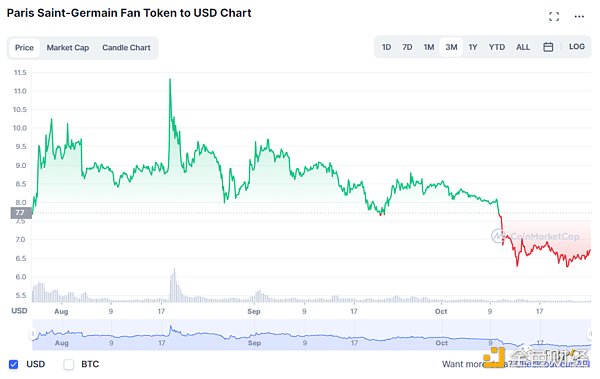Select the 7D time range
This screenshot has height=379, width=600.
click(x=407, y=47)
